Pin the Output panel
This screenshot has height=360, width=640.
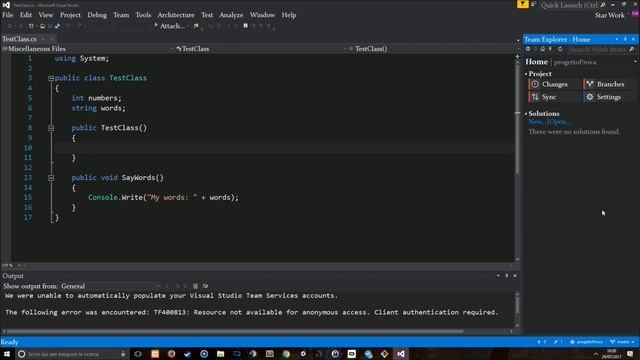coord(507,276)
